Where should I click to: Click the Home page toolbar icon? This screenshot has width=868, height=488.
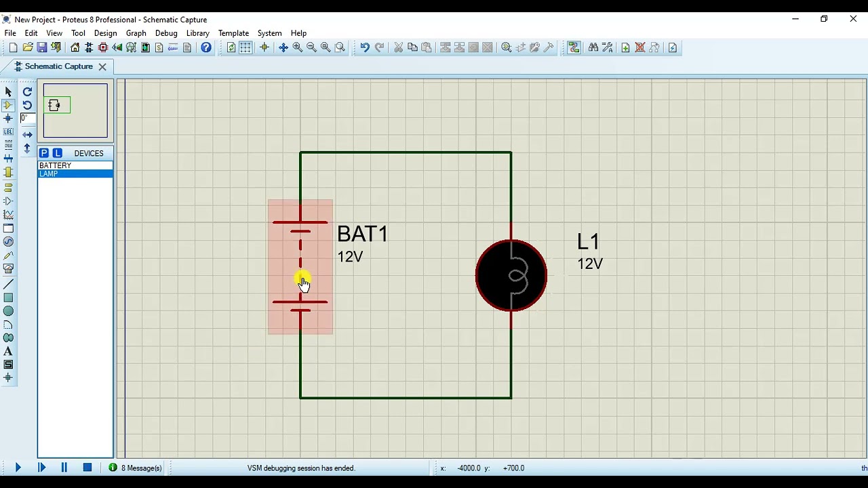pyautogui.click(x=75, y=47)
